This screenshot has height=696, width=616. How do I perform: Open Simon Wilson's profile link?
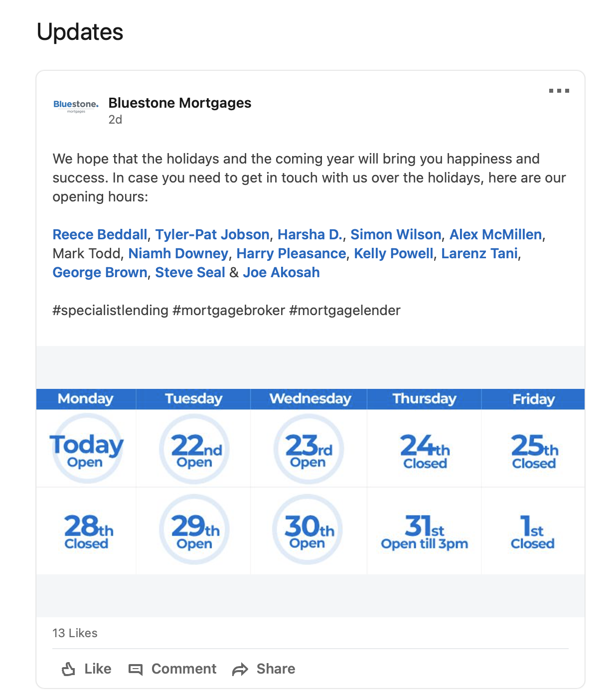click(x=396, y=234)
